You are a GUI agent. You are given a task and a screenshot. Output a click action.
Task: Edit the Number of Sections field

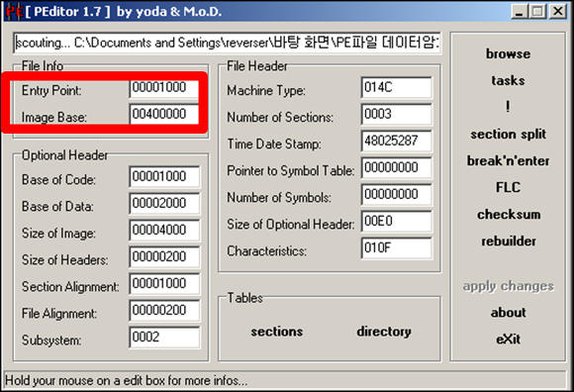397,114
